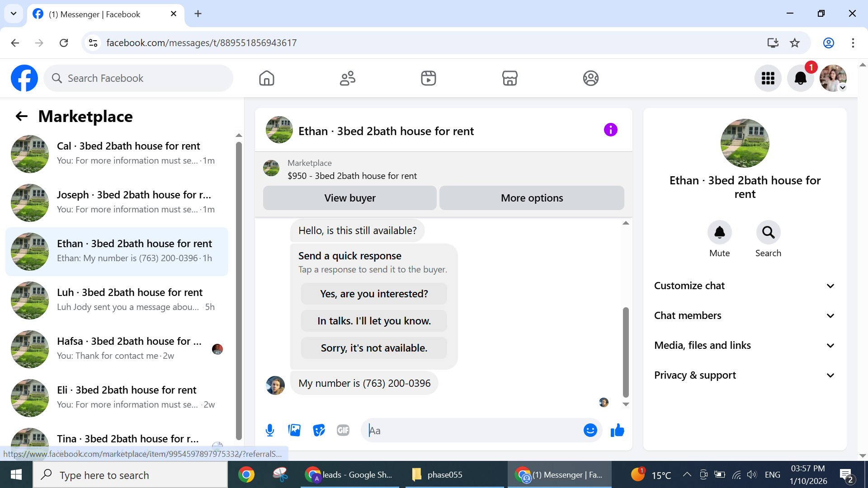Open the conversation information icon
The height and width of the screenshot is (488, 868).
610,130
